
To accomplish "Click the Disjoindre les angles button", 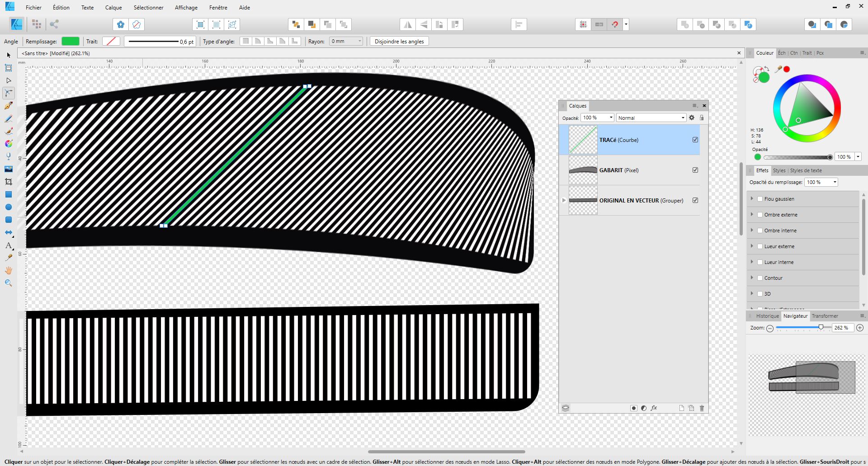I will coord(399,42).
